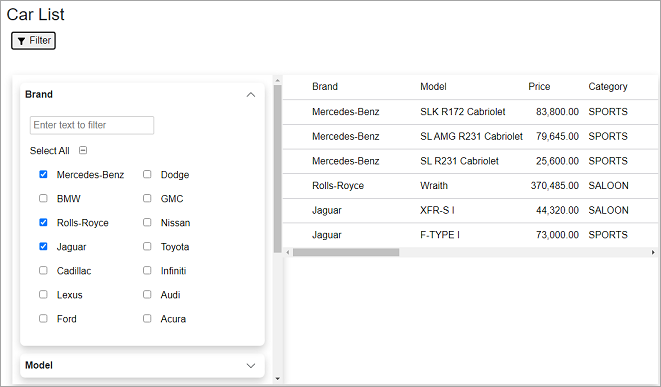Check the Ford checkbox

tap(43, 318)
